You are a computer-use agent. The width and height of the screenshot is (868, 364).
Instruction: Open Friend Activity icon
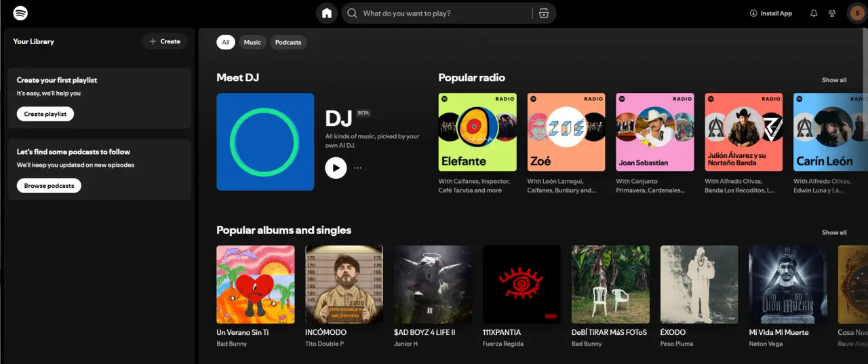[832, 13]
